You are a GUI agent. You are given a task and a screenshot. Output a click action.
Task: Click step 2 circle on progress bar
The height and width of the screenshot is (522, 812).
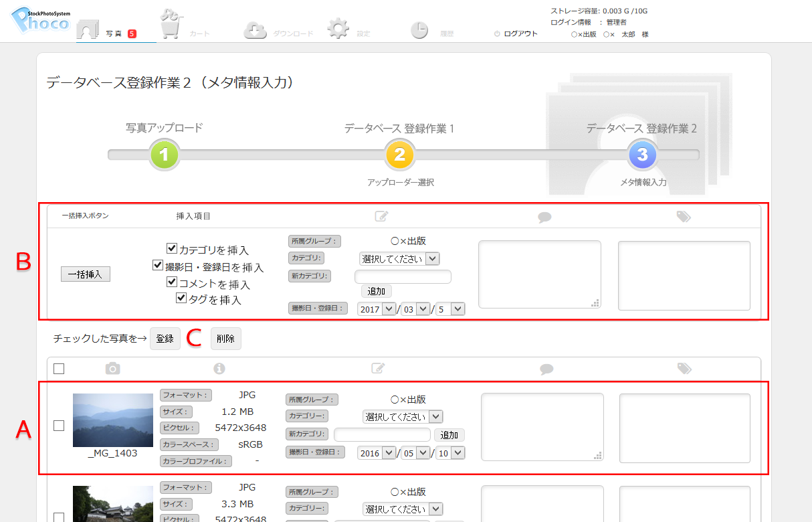[399, 155]
